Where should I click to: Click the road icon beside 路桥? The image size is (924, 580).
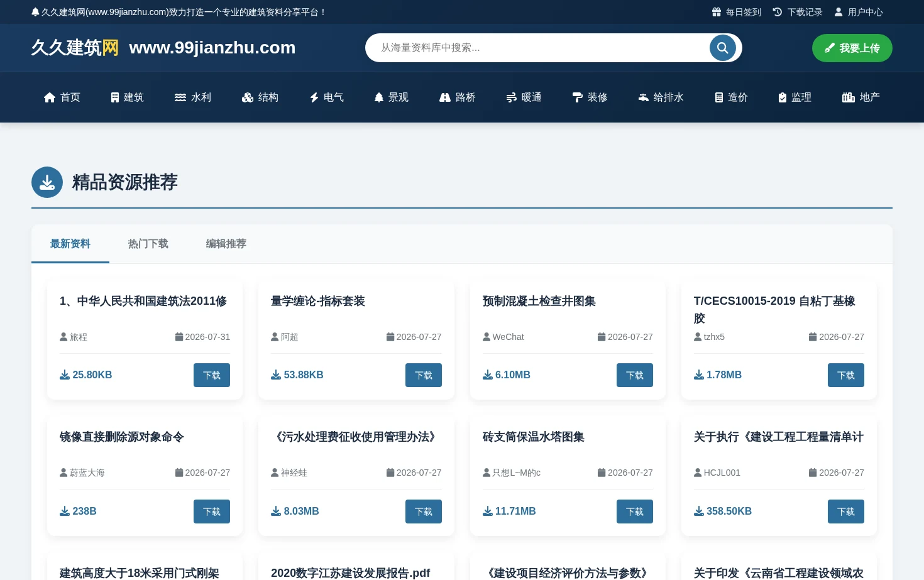pyautogui.click(x=445, y=97)
